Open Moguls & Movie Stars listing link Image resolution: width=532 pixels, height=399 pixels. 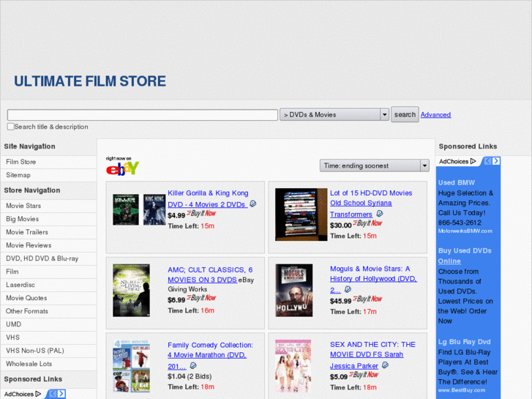[x=373, y=279]
